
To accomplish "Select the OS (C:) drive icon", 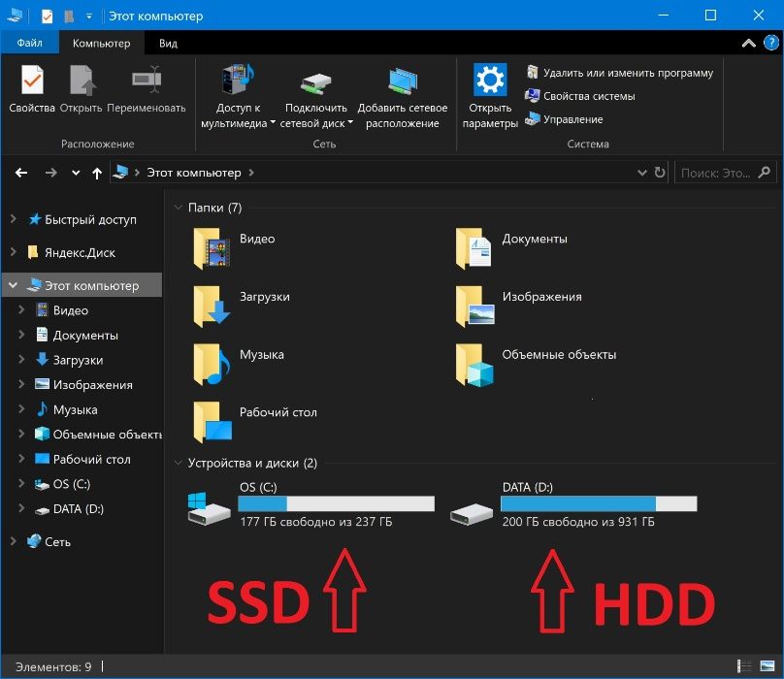I will click(x=209, y=508).
